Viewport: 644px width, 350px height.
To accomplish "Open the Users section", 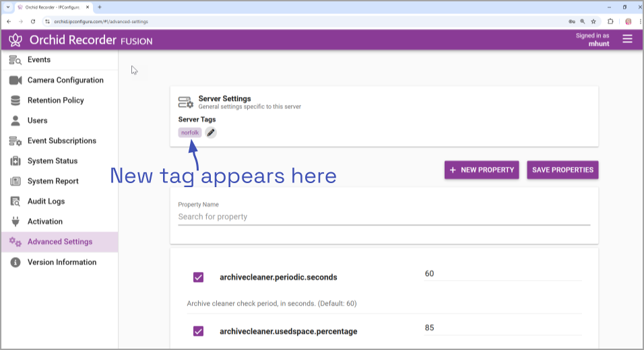I will point(37,120).
